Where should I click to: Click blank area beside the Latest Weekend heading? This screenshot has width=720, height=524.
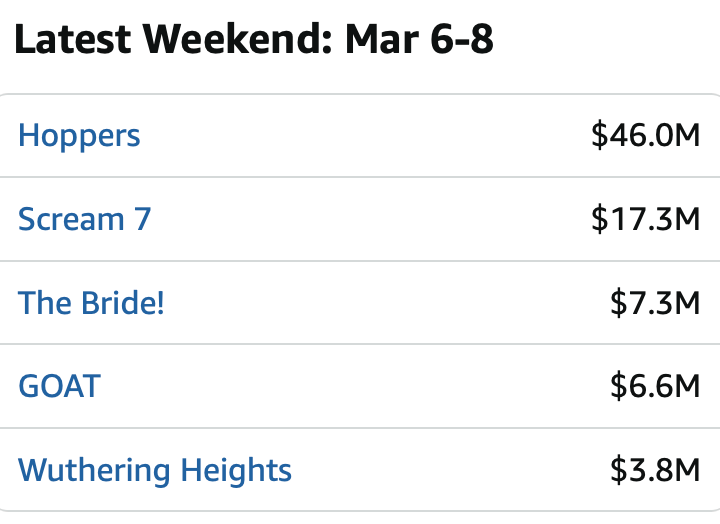tap(606, 39)
